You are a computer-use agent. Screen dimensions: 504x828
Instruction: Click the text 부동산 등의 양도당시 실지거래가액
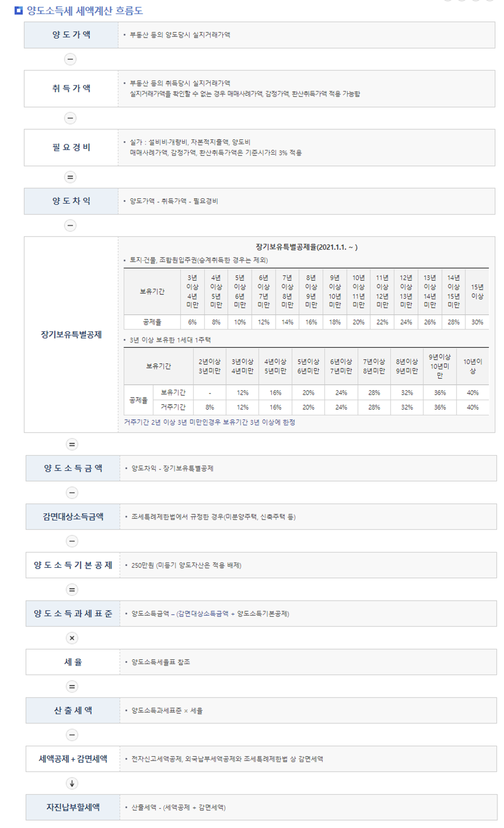pyautogui.click(x=180, y=35)
